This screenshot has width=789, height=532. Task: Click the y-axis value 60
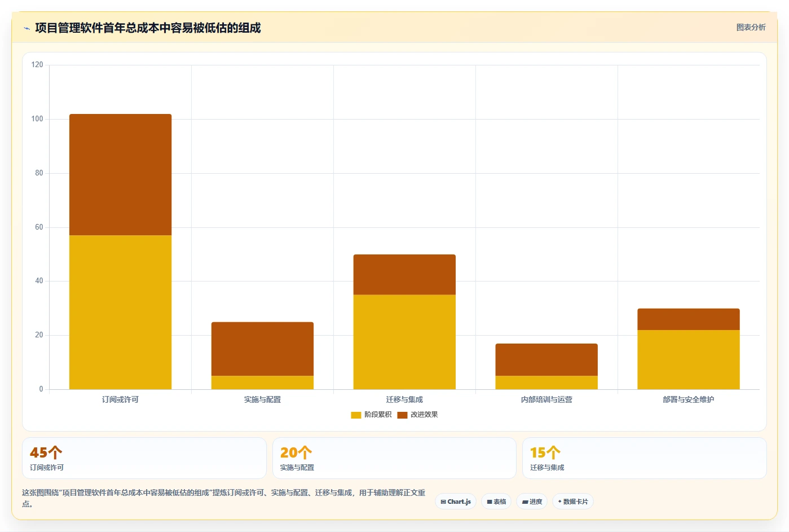pyautogui.click(x=39, y=227)
